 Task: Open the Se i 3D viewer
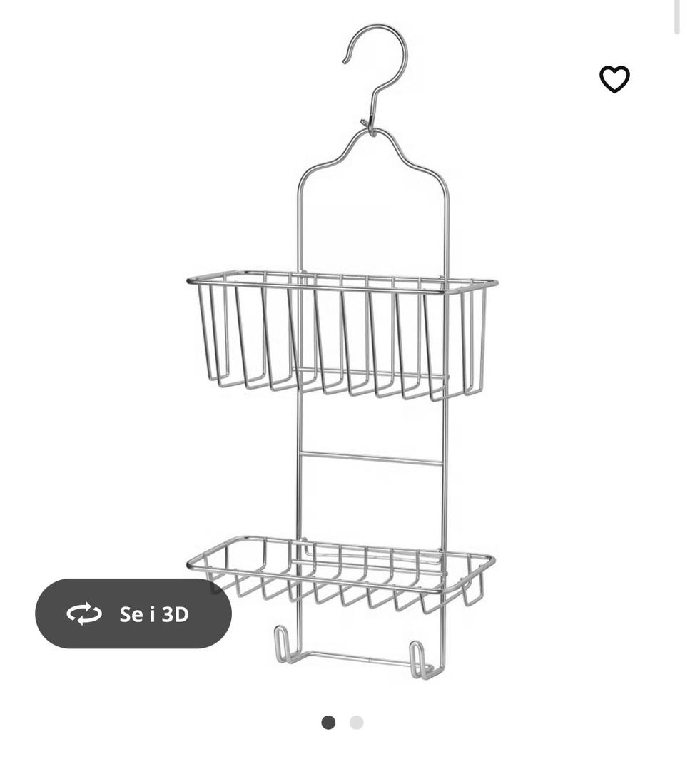[133, 614]
